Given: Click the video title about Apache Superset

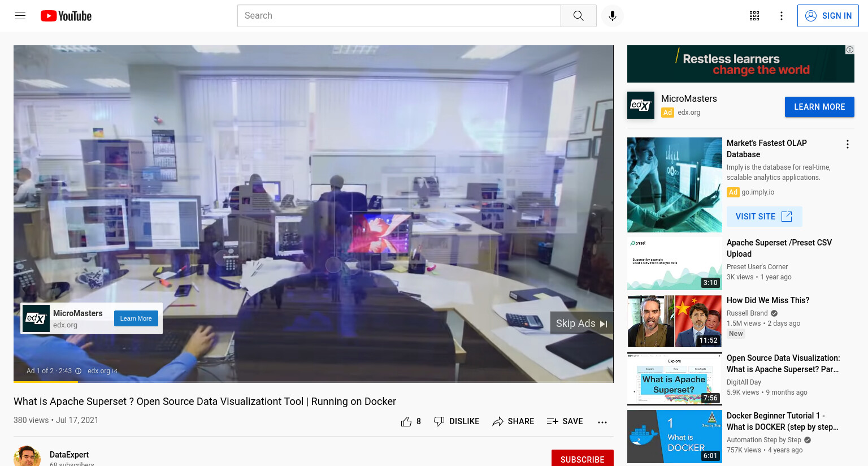Looking at the screenshot, I should [x=205, y=402].
